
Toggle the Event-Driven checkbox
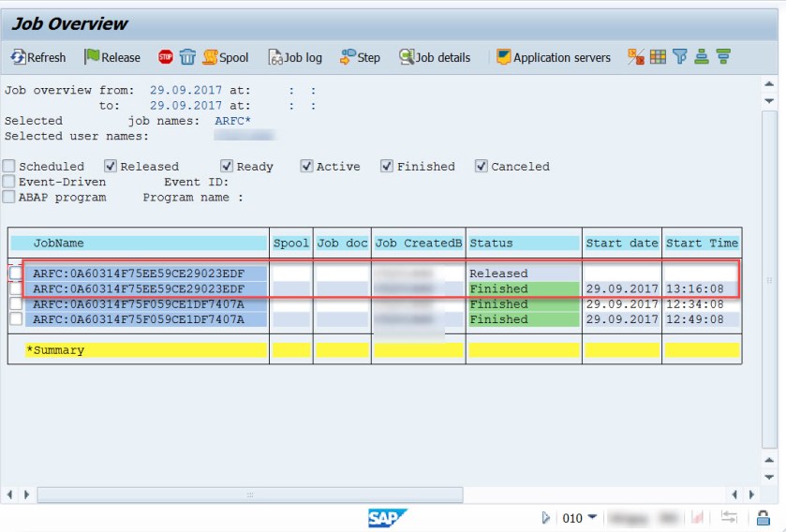[8, 181]
